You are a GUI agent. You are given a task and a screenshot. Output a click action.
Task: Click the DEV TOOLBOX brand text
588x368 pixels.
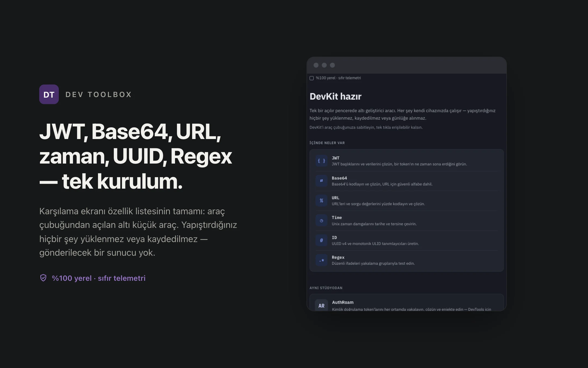coord(99,95)
